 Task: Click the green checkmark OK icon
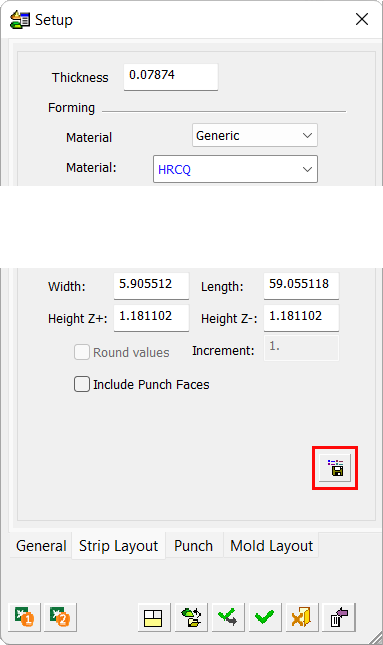pyautogui.click(x=265, y=617)
